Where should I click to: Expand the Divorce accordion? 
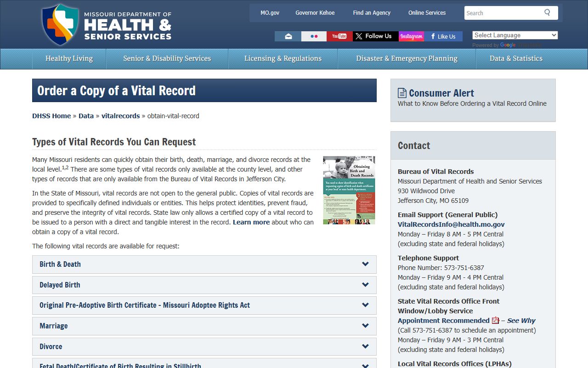tap(204, 346)
